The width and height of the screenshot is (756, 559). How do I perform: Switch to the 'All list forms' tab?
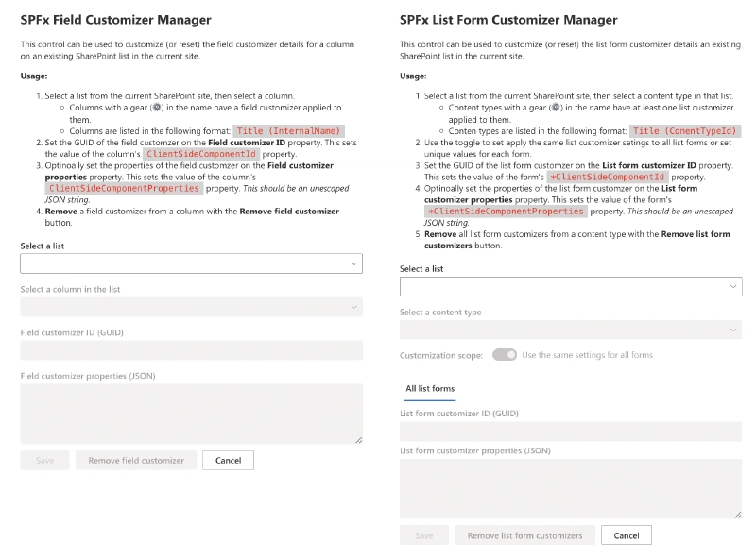[x=430, y=388]
